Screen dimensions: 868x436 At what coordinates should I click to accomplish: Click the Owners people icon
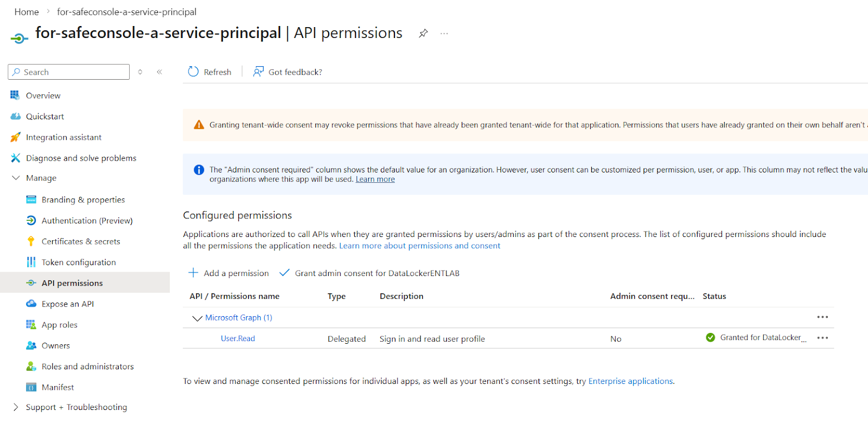[x=31, y=345]
